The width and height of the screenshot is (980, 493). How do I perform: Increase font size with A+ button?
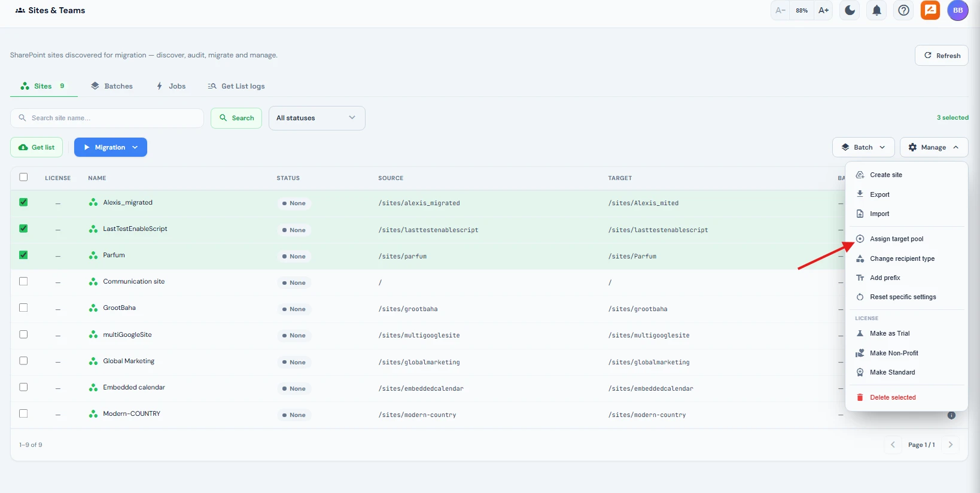823,10
